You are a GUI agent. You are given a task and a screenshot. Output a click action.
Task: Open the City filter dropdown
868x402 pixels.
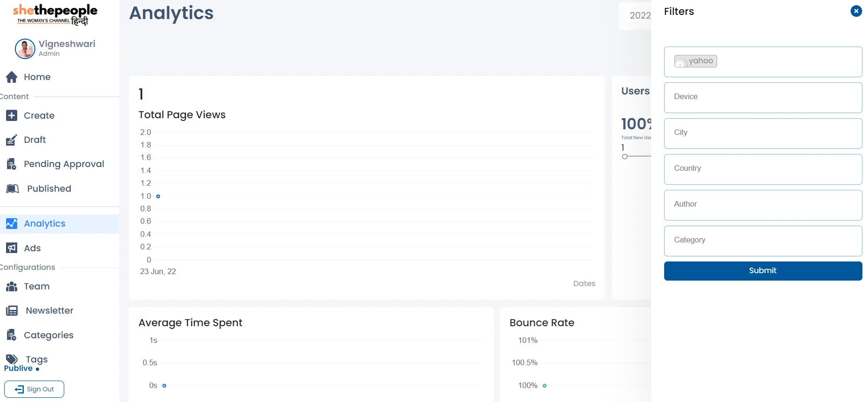click(x=763, y=133)
